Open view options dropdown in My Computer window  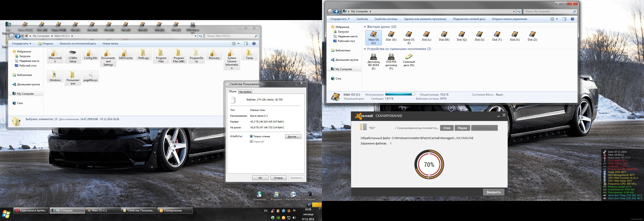pyautogui.click(x=557, y=19)
